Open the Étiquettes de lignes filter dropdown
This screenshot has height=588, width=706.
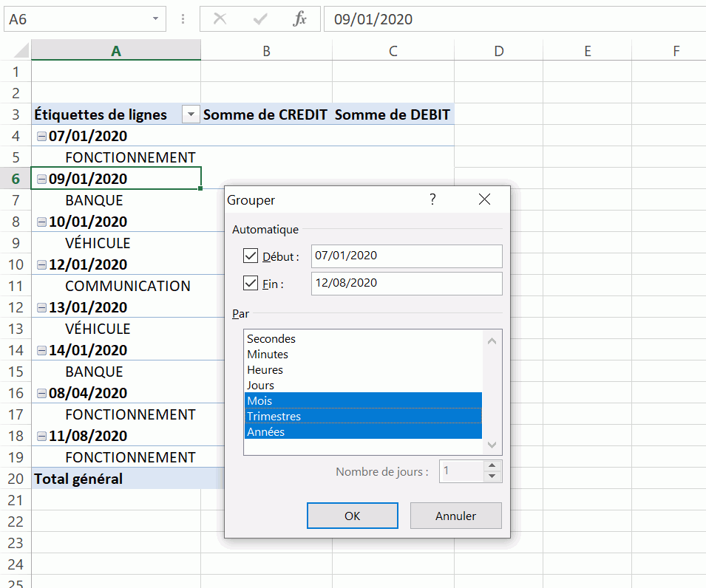coord(191,114)
